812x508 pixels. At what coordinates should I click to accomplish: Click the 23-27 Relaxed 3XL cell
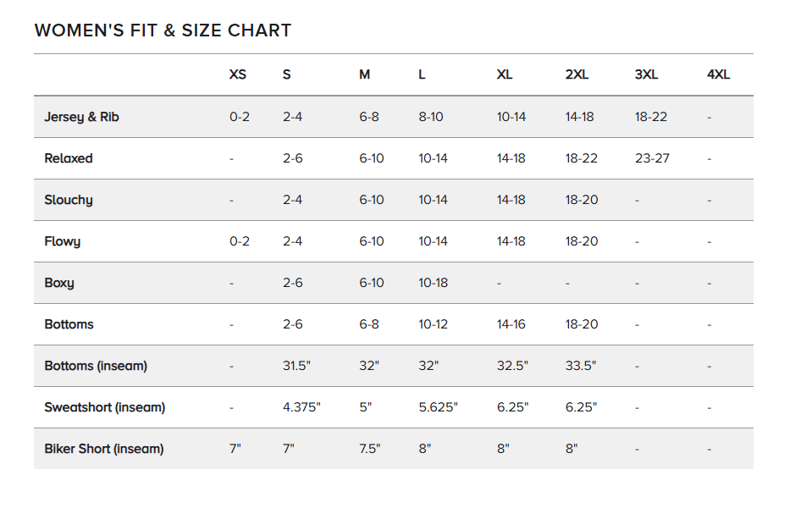pos(652,158)
